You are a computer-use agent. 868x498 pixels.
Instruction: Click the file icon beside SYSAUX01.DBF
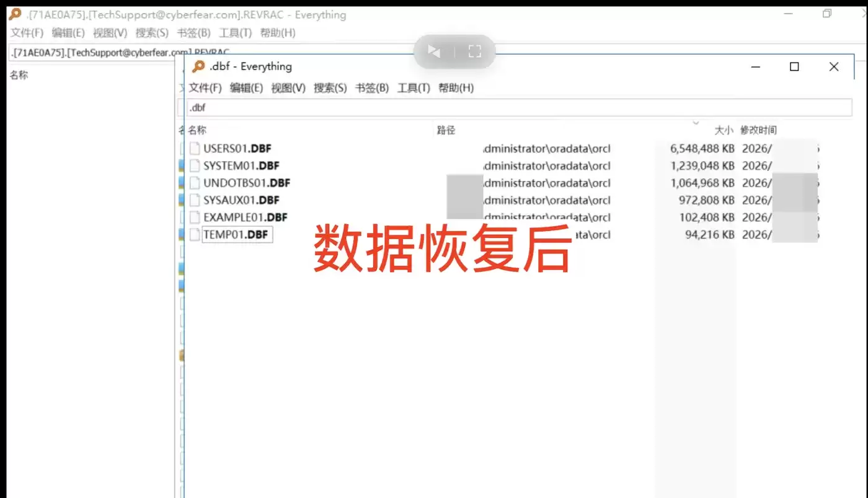(x=195, y=200)
